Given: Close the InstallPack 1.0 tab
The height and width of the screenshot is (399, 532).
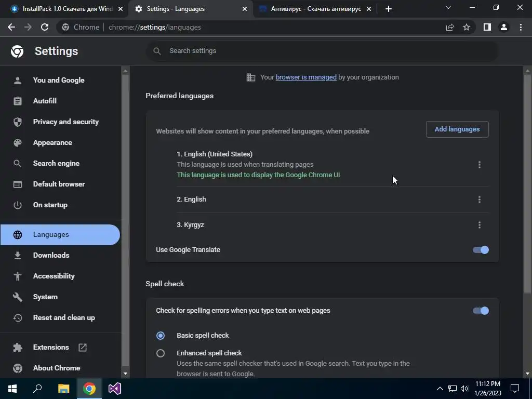Looking at the screenshot, I should click(121, 9).
